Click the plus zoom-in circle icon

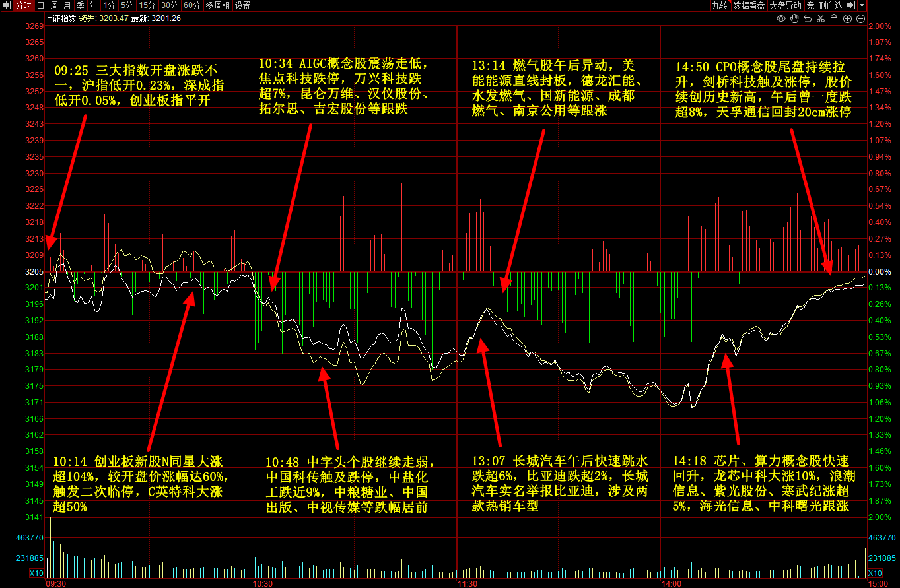[x=848, y=18]
